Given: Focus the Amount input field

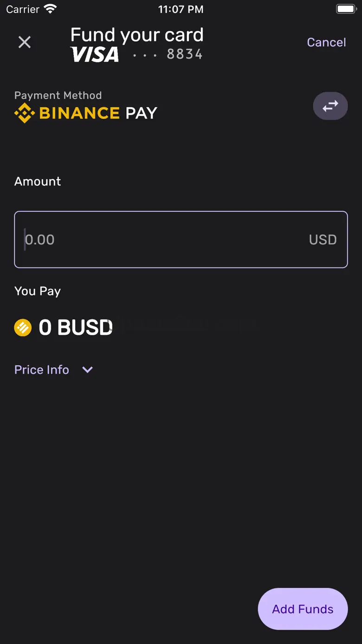Looking at the screenshot, I should pos(162,240).
